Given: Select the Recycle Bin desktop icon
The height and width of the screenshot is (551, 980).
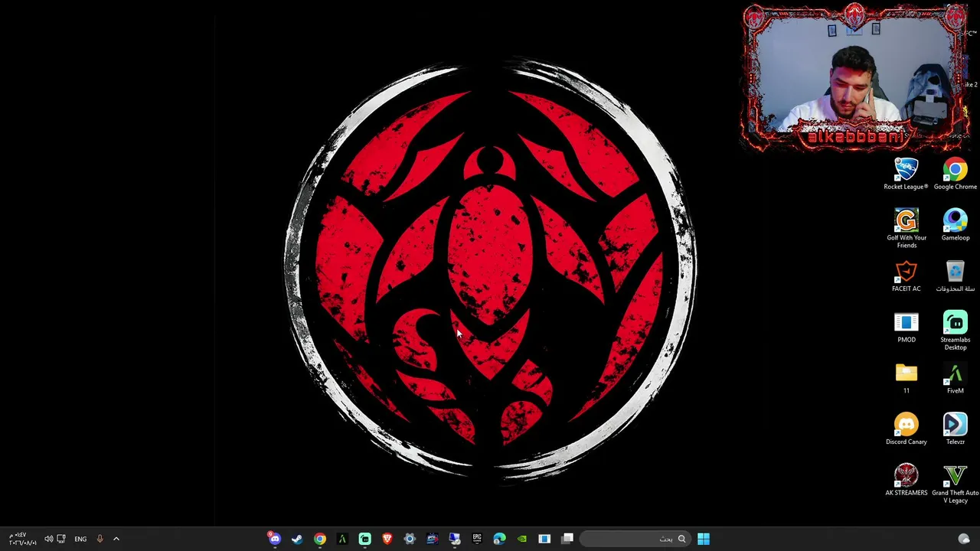Looking at the screenshot, I should [955, 277].
